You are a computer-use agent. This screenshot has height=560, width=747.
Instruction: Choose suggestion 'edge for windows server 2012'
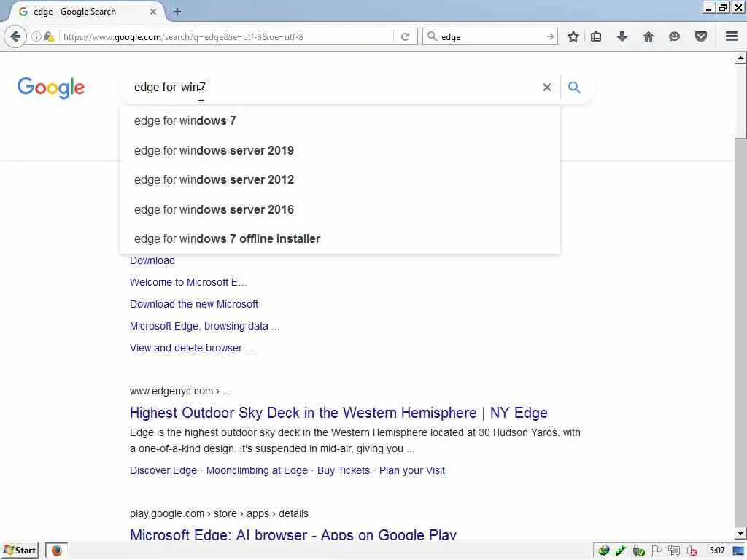[340, 180]
